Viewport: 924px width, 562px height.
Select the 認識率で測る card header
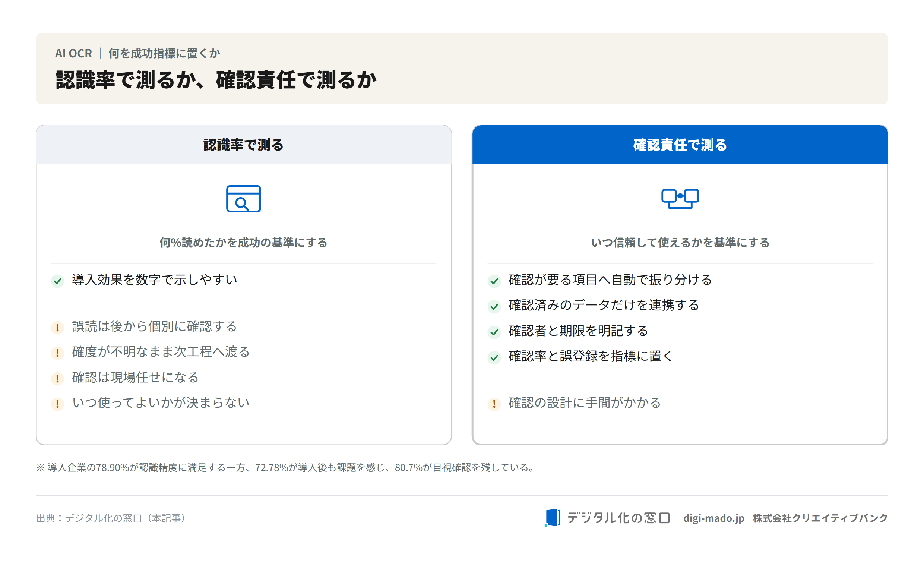[x=243, y=145]
